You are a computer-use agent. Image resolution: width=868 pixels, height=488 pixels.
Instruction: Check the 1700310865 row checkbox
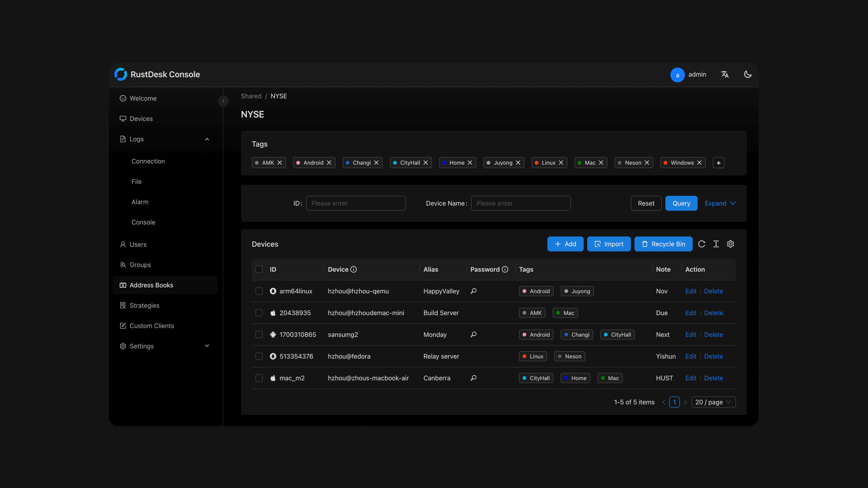(x=259, y=334)
